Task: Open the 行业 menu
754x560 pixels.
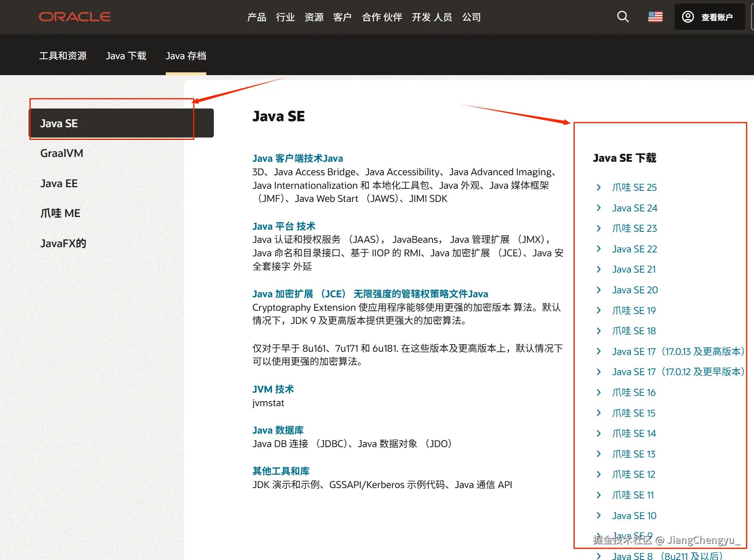Action: pyautogui.click(x=285, y=17)
